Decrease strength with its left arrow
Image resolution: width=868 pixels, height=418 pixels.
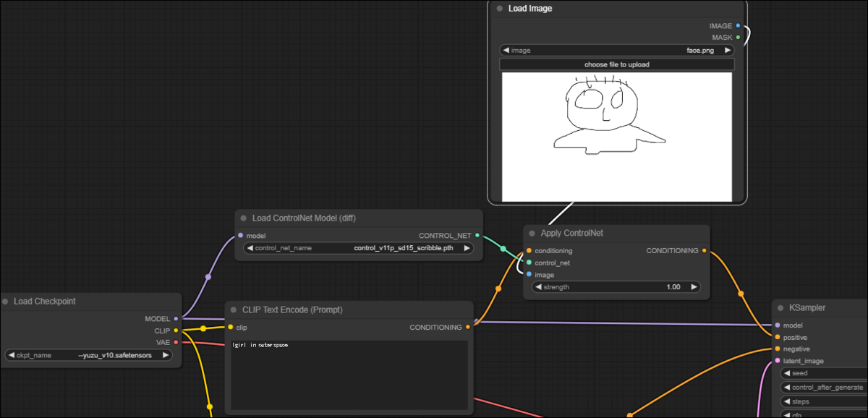[538, 287]
